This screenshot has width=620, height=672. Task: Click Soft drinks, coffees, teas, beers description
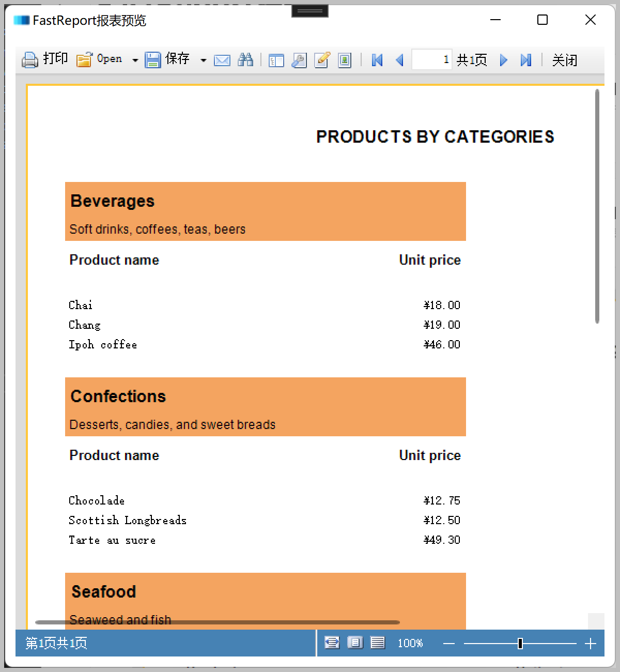[158, 229]
